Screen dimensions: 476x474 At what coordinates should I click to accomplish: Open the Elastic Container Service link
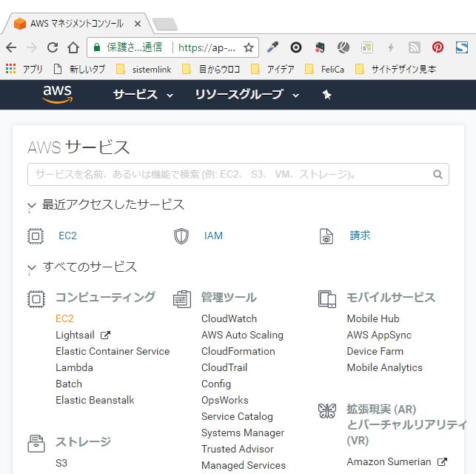(113, 351)
